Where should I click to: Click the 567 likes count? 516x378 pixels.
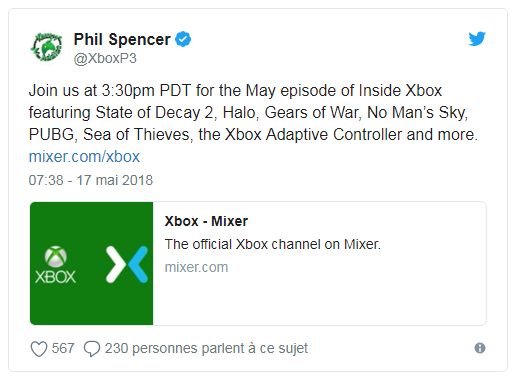[x=63, y=348]
